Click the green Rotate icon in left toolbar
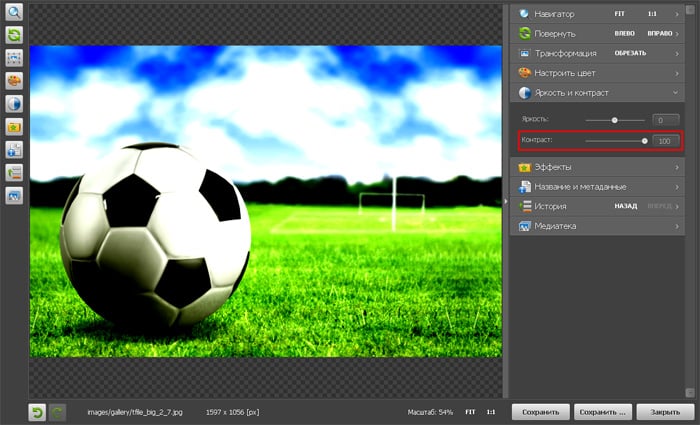This screenshot has width=700, height=425. pos(15,35)
